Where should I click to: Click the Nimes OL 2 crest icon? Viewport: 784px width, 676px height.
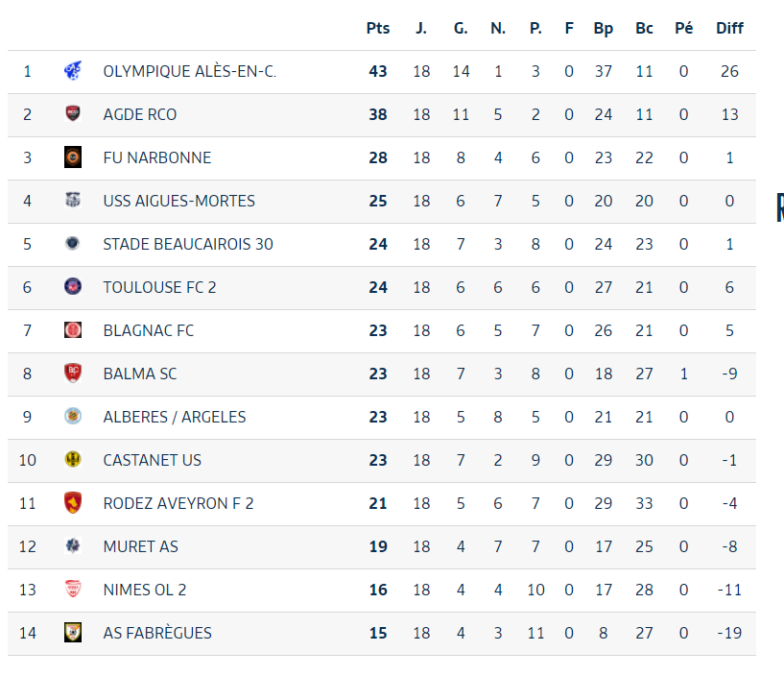pyautogui.click(x=73, y=589)
